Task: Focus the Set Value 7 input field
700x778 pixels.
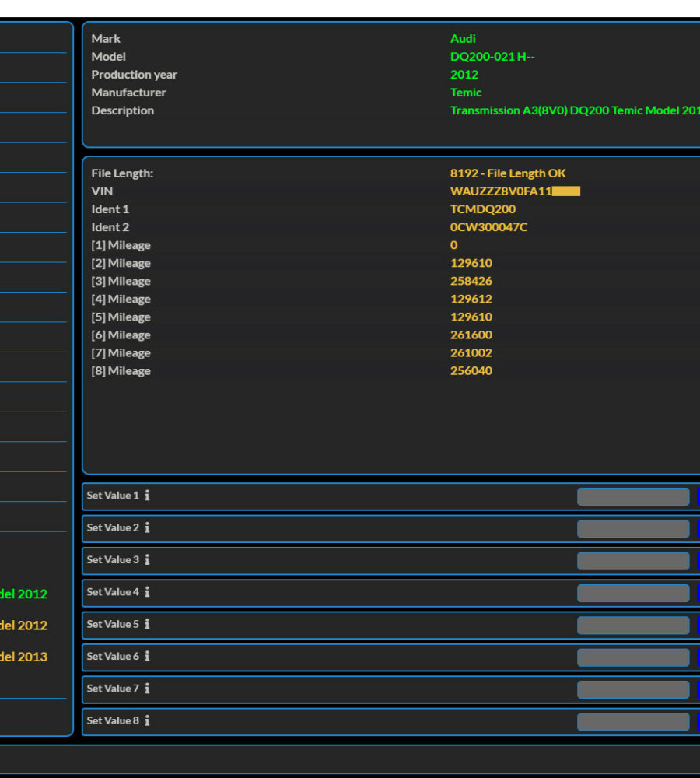Action: coord(632,689)
